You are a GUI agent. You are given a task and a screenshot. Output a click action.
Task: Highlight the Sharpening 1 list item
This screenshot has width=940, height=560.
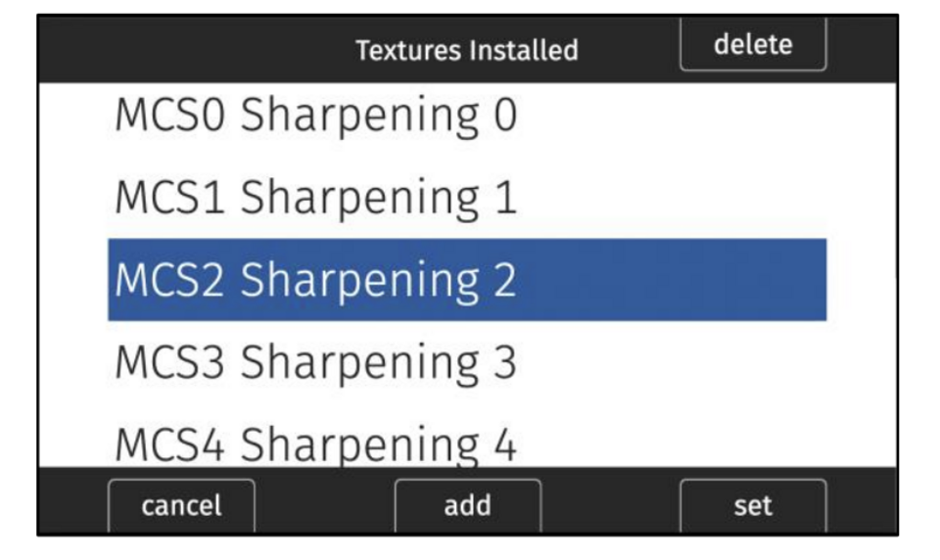click(315, 198)
